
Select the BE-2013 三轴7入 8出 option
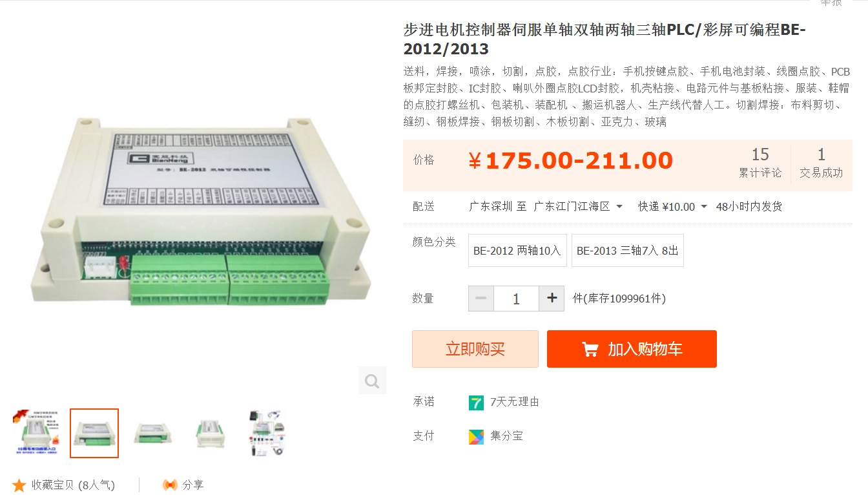pyautogui.click(x=628, y=251)
